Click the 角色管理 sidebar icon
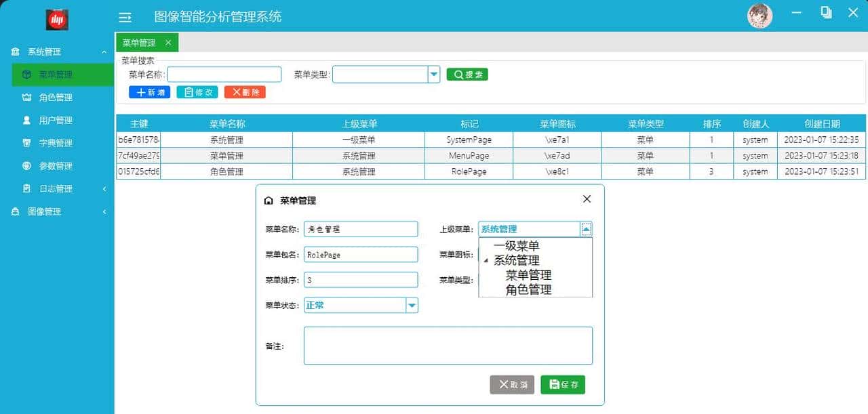Screen dimensions: 868x414 pyautogui.click(x=27, y=97)
